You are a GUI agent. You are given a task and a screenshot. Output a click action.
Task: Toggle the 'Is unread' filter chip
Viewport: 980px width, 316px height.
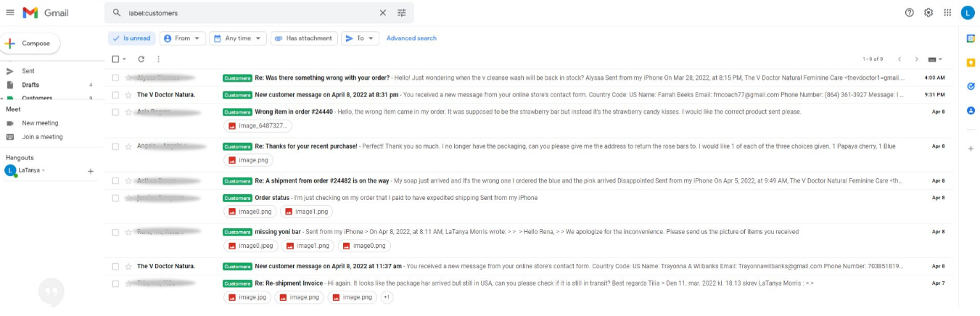point(131,38)
